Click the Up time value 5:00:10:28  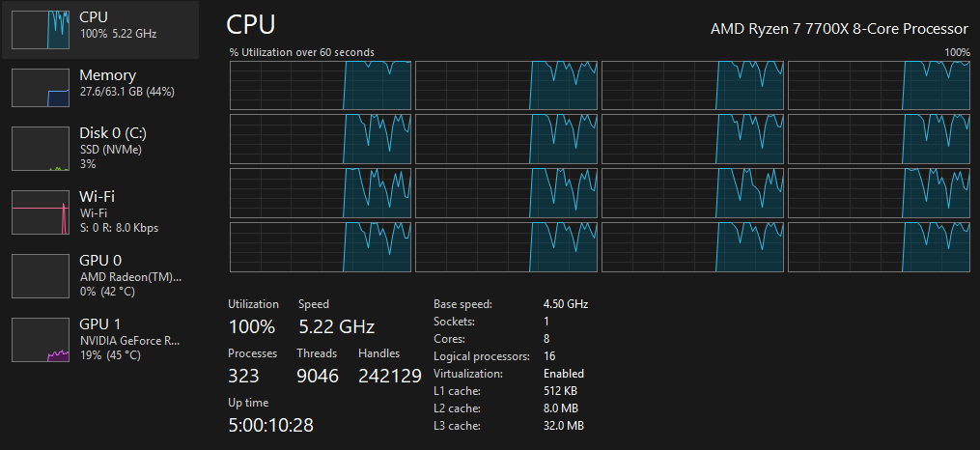point(270,426)
